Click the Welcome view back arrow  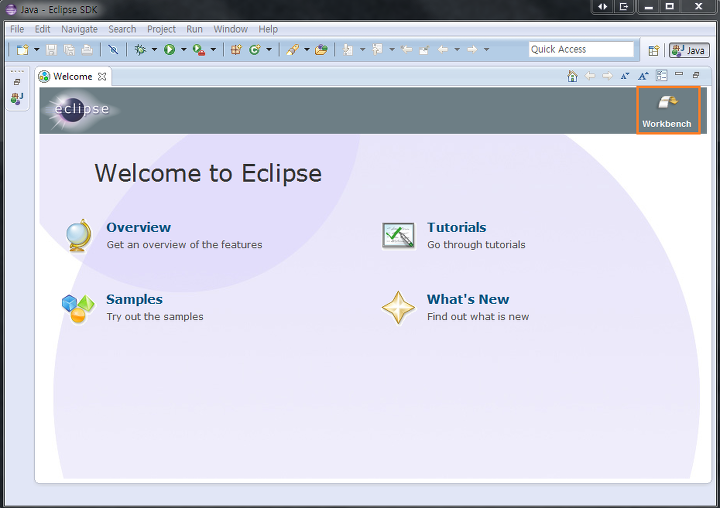[x=590, y=76]
